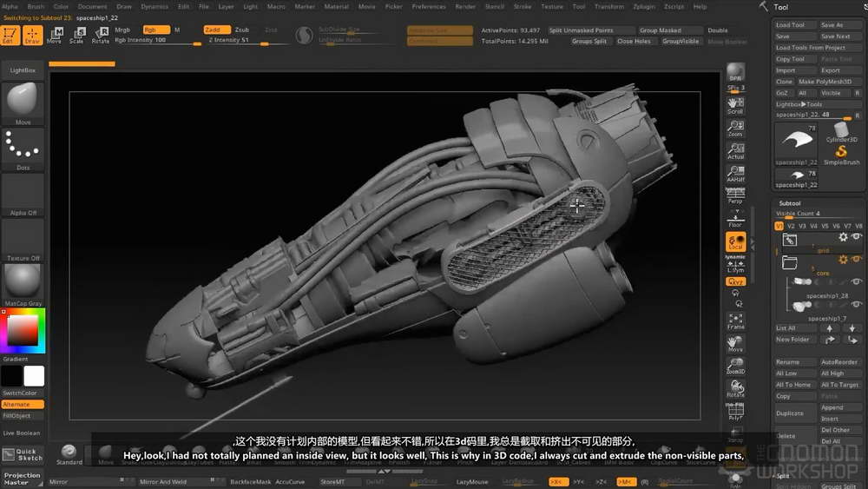Move the subtool down with arrow

click(x=852, y=328)
